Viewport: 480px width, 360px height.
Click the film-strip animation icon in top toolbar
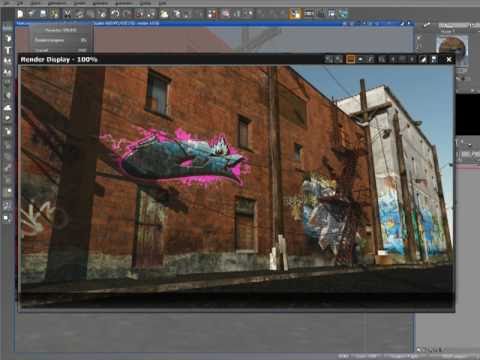click(309, 14)
